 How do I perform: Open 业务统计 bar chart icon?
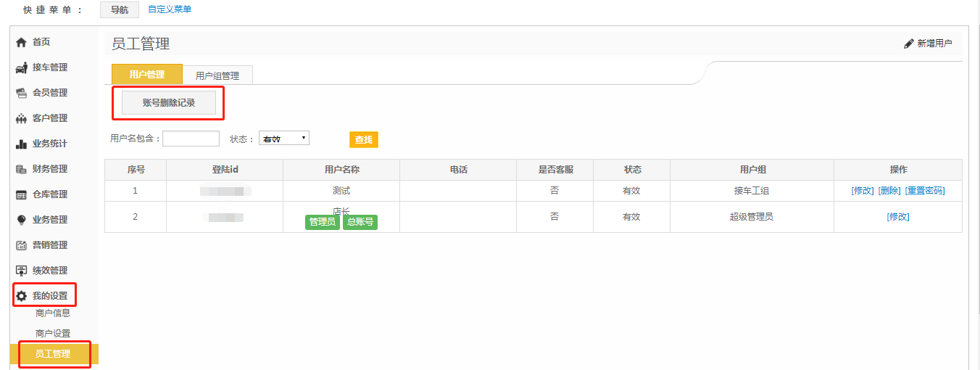(21, 144)
